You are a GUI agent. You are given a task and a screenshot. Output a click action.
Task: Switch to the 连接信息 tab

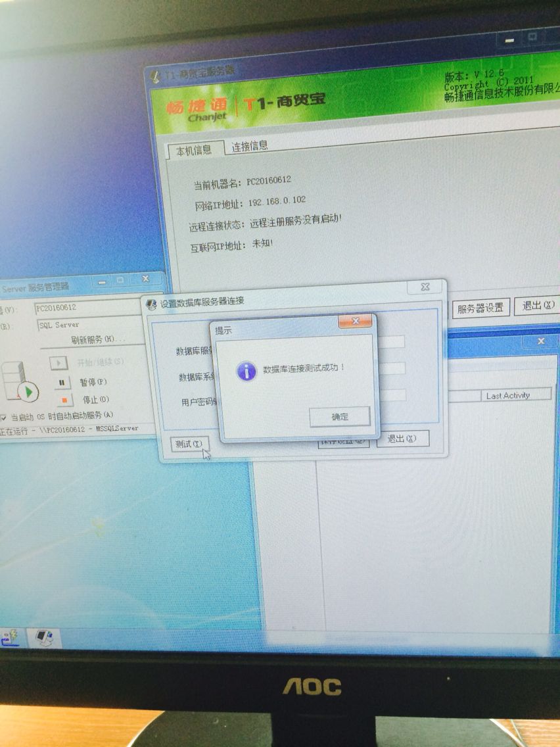tap(250, 146)
